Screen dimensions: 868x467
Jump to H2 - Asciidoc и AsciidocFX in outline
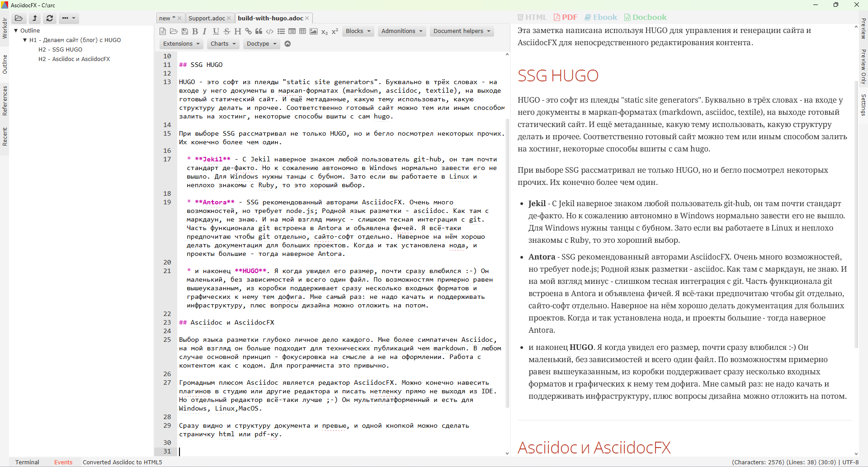74,59
